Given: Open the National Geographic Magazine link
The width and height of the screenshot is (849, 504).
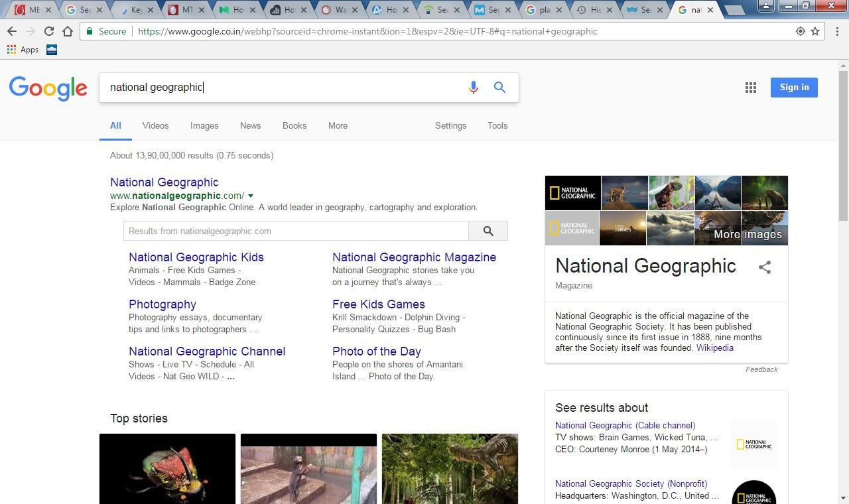Looking at the screenshot, I should 414,257.
